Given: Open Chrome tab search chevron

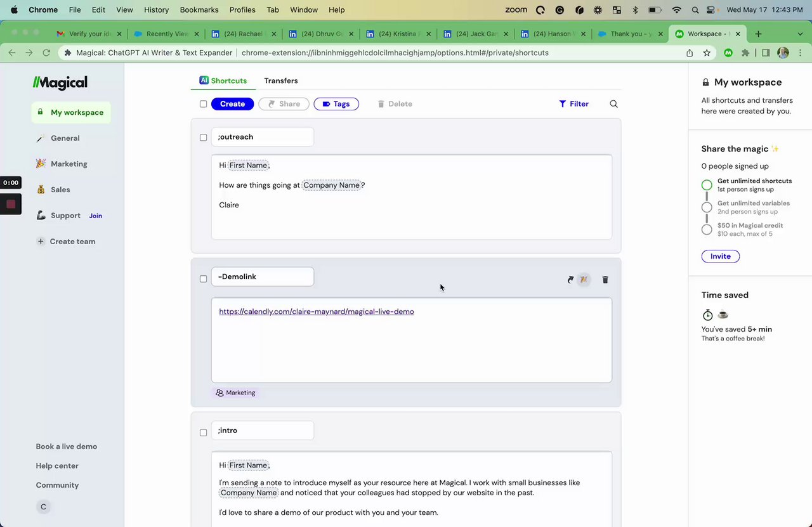Looking at the screenshot, I should point(800,34).
